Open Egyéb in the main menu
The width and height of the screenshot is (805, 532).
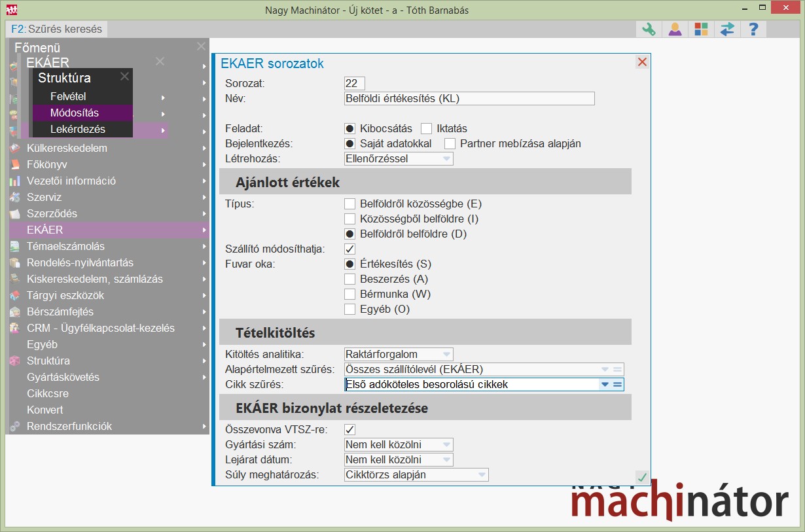click(109, 344)
